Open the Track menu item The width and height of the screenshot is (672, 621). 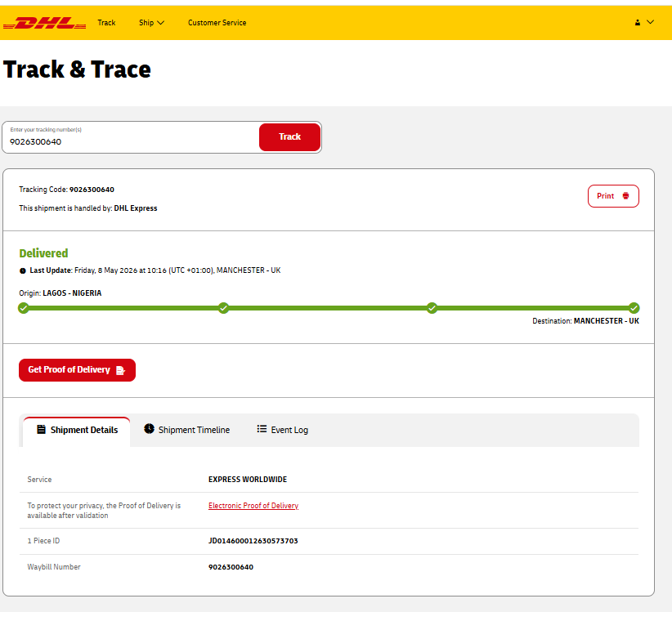point(106,23)
